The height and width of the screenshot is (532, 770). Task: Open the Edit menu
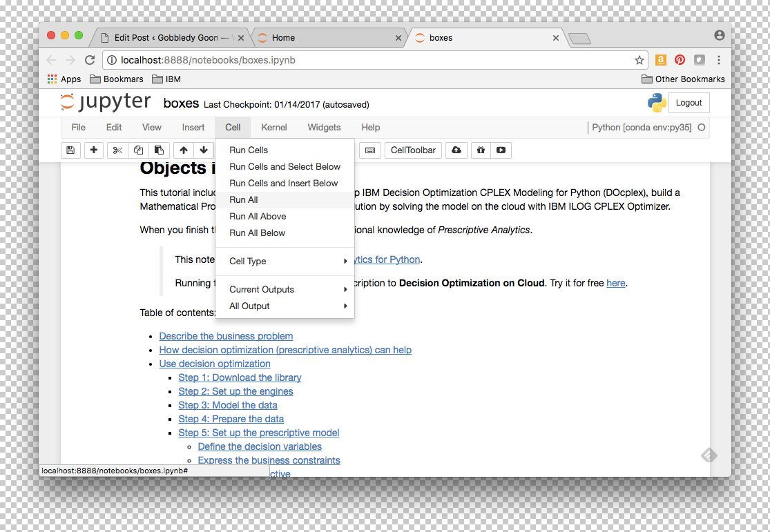tap(114, 127)
